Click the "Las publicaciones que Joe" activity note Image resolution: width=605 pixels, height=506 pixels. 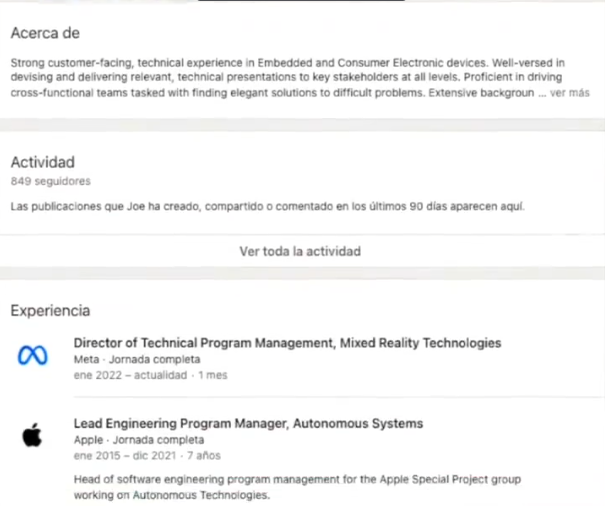point(267,207)
